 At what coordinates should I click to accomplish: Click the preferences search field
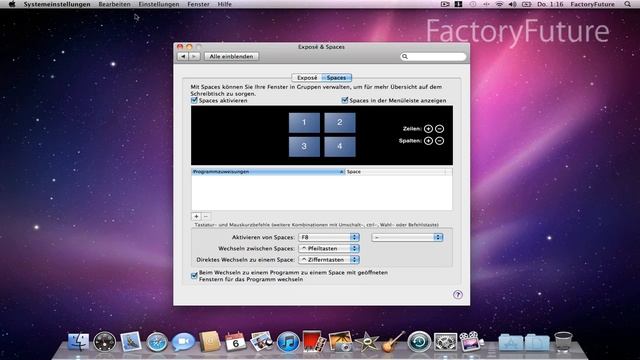click(433, 56)
